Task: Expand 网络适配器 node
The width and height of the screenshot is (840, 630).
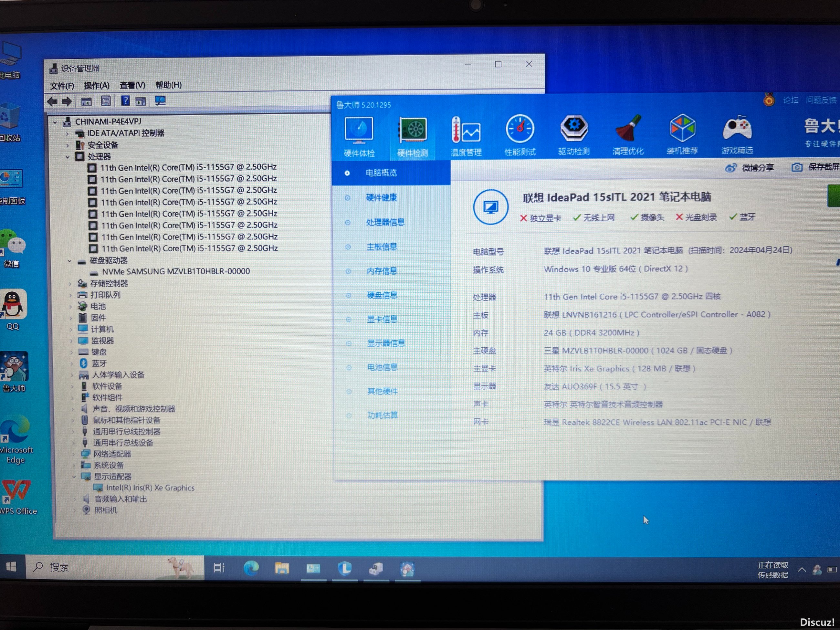Action: pyautogui.click(x=73, y=454)
